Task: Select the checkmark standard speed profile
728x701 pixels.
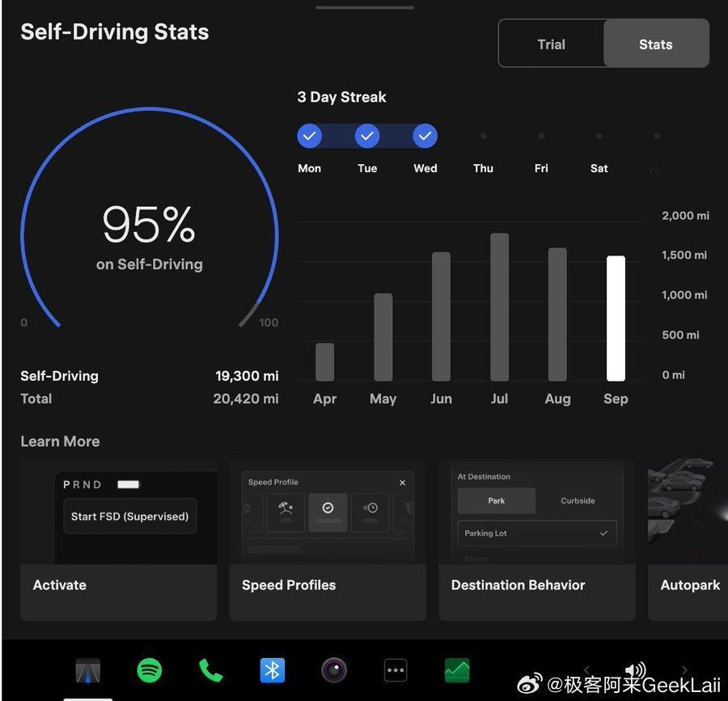Action: [x=328, y=512]
